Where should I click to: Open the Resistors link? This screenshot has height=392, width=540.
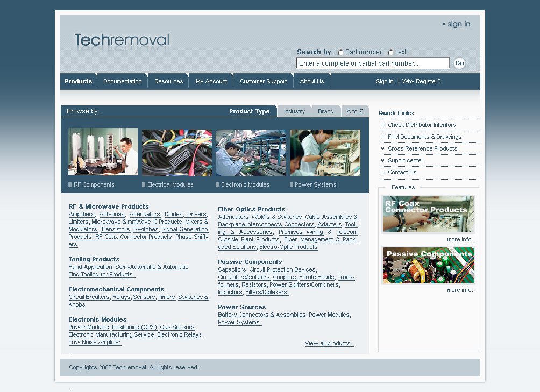click(254, 284)
